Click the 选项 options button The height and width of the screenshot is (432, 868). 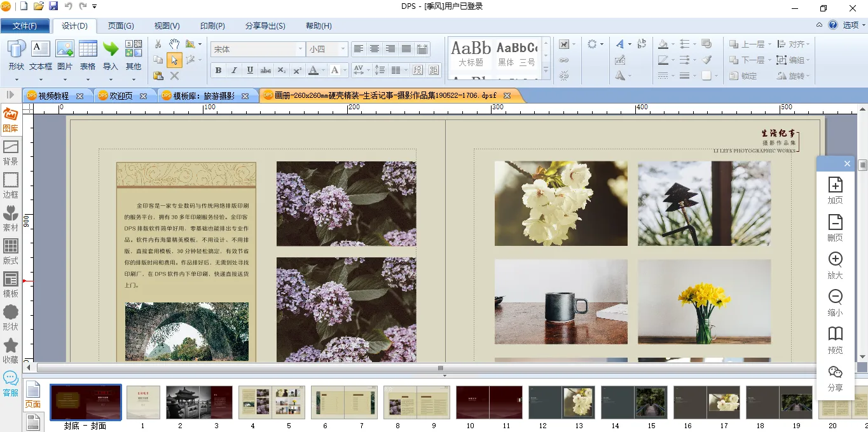point(850,25)
